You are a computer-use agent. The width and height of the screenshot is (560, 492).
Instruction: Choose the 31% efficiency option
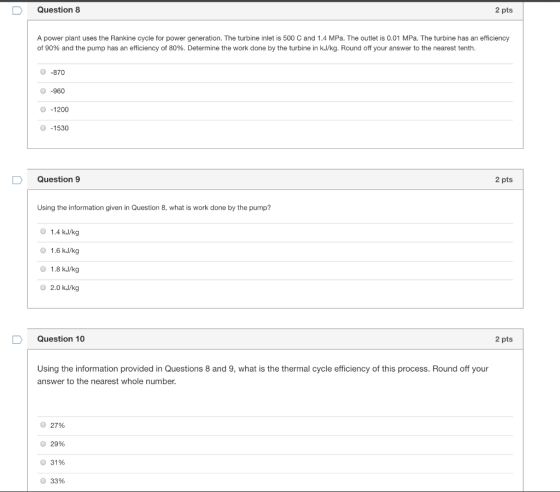(x=43, y=462)
